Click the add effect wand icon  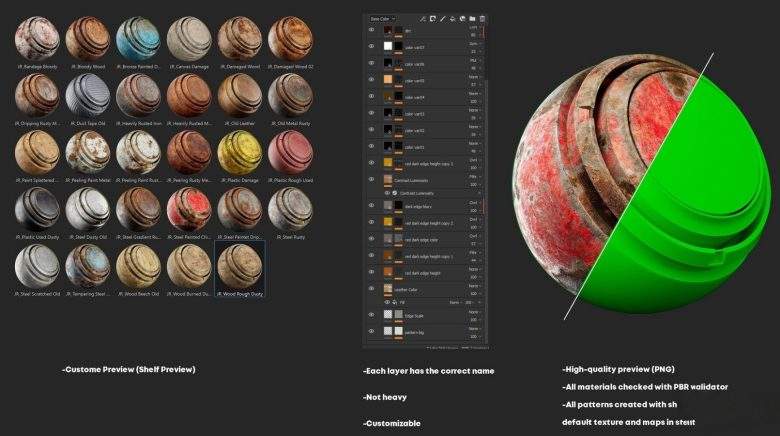coord(423,18)
